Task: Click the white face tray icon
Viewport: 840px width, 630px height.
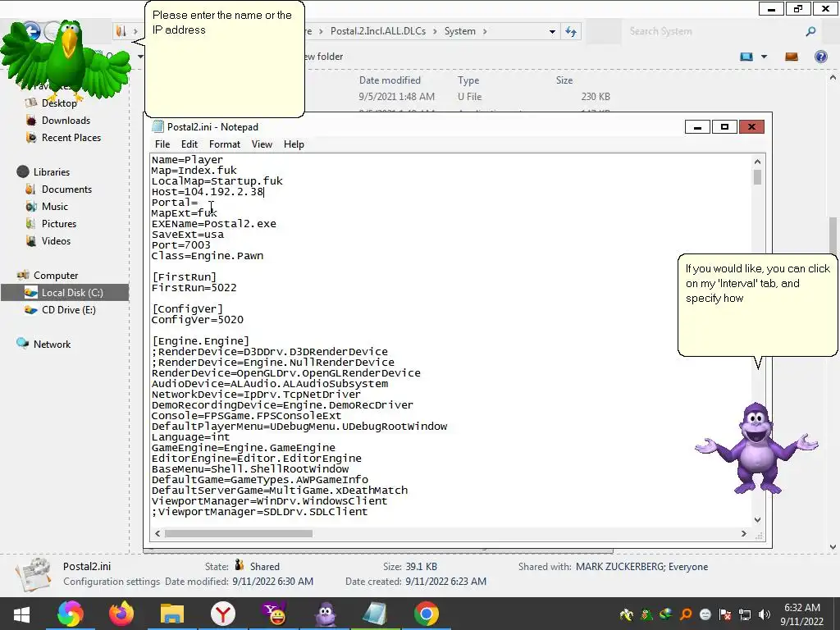Action: tap(705, 614)
